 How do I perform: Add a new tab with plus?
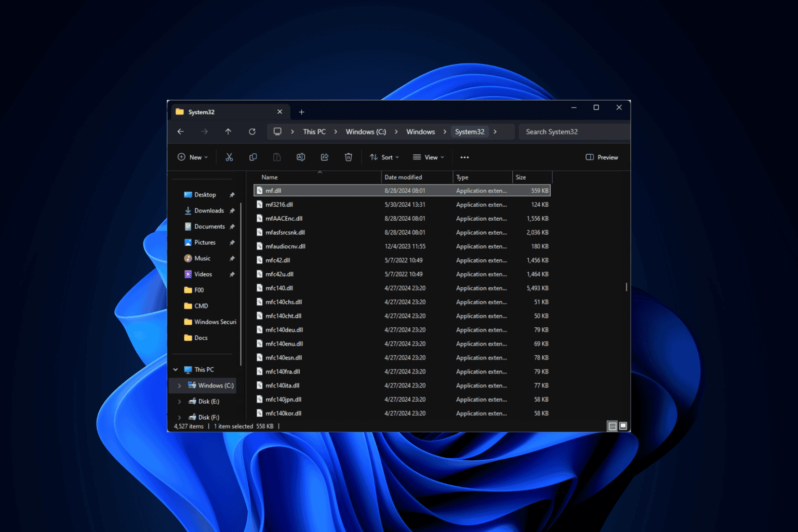tap(301, 112)
